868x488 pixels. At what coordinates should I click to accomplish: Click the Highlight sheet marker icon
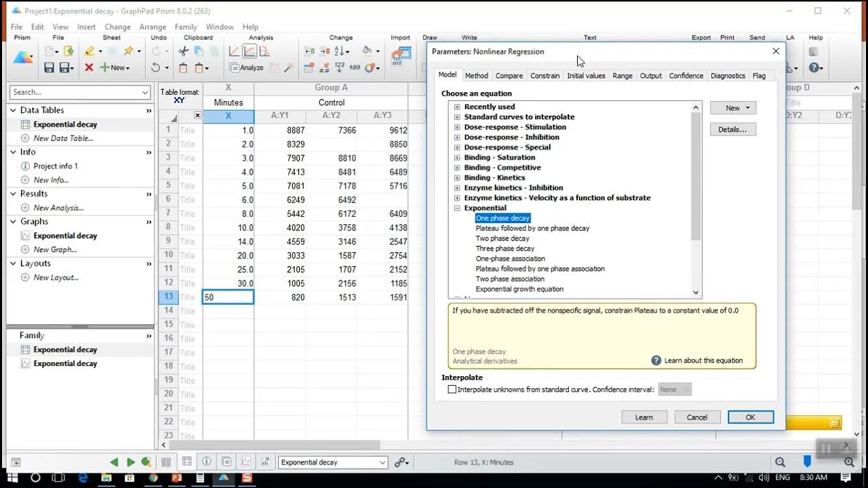89,51
